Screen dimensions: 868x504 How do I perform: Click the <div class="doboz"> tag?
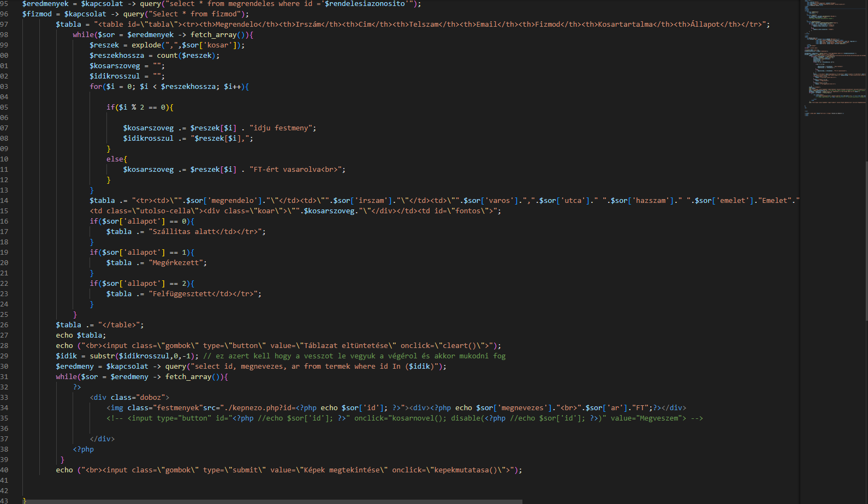pos(129,398)
